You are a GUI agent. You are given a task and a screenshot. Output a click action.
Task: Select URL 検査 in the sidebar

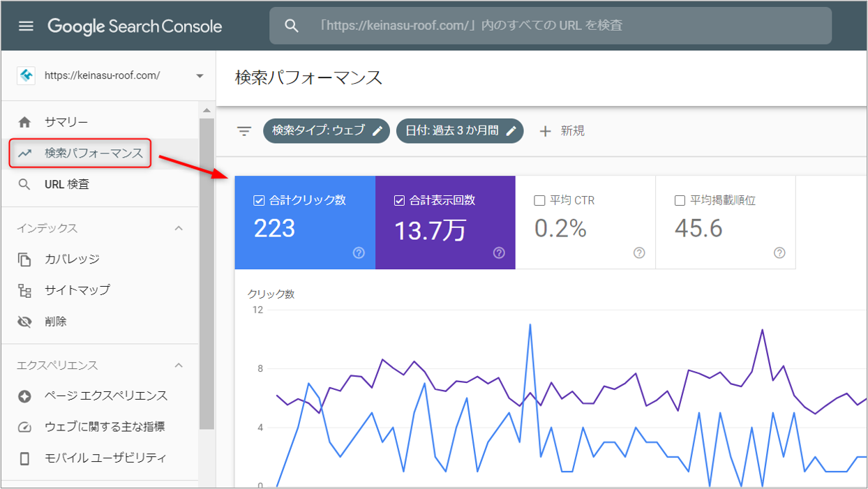(66, 184)
